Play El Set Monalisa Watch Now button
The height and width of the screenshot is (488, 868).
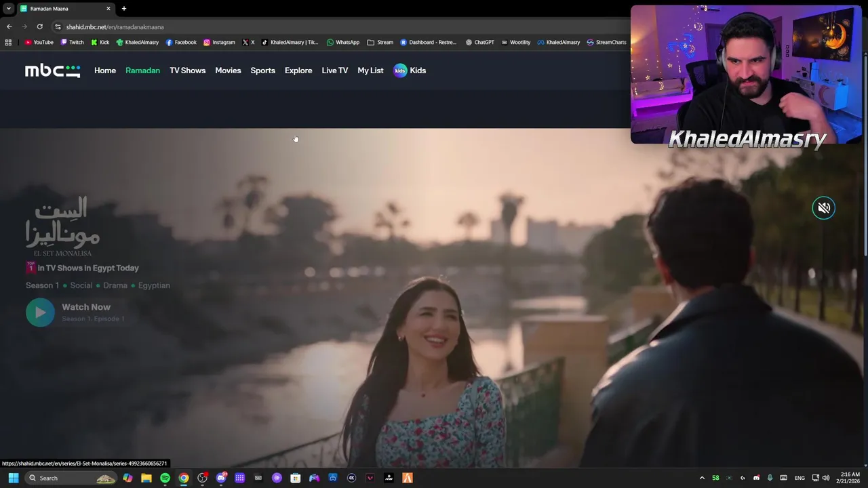coord(40,312)
